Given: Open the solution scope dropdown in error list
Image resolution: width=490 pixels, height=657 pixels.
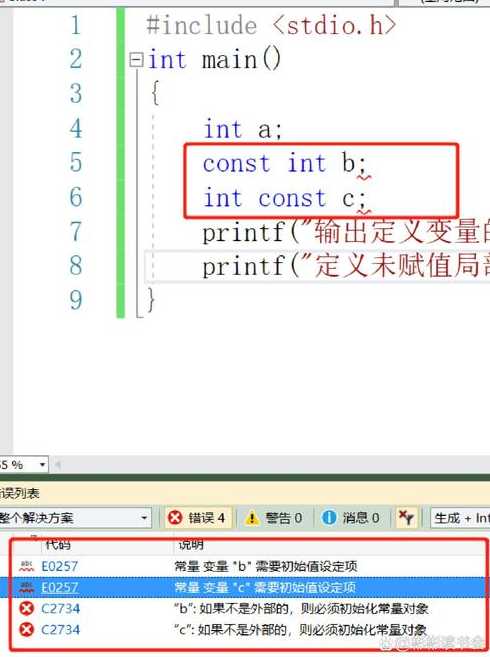Looking at the screenshot, I should pos(75,518).
